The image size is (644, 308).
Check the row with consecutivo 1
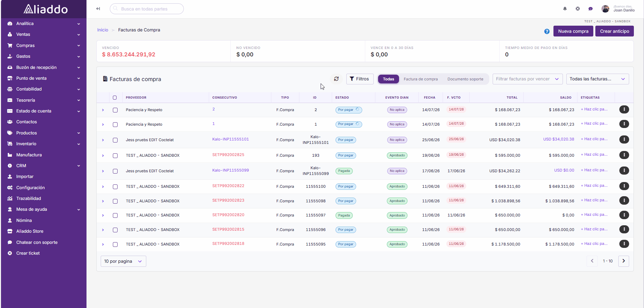pyautogui.click(x=115, y=125)
